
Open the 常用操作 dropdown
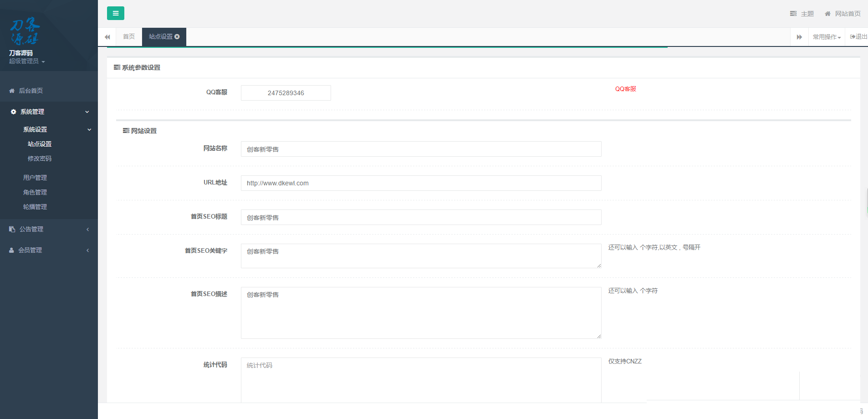[827, 37]
